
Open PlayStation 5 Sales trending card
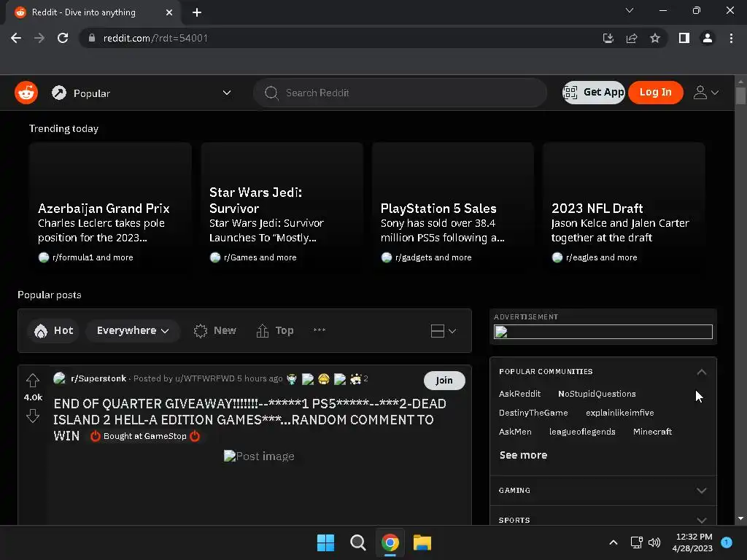452,208
